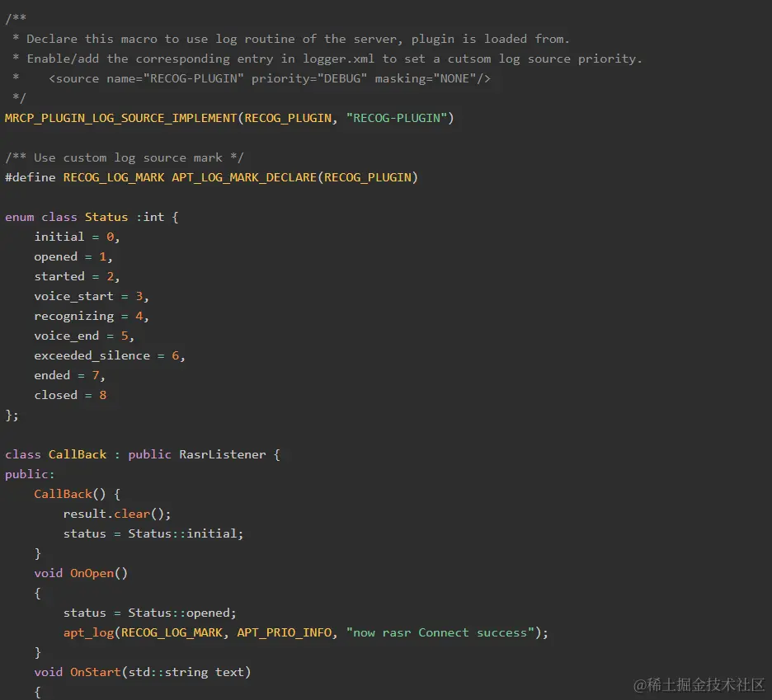The image size is (772, 700).
Task: Click the 'public:' access specifier line
Action: tap(30, 474)
